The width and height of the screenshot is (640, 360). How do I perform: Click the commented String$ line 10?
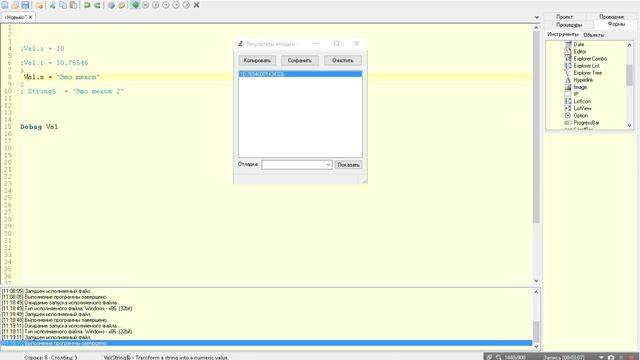coord(72,91)
